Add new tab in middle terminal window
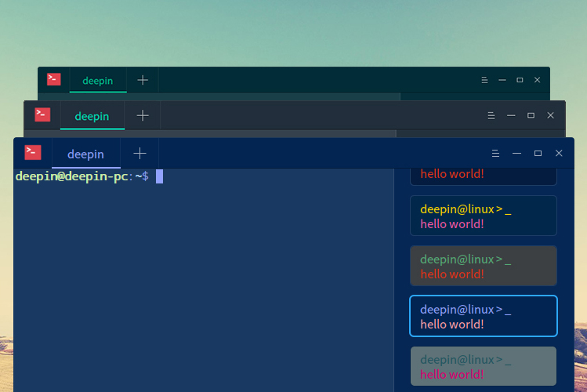 point(143,115)
